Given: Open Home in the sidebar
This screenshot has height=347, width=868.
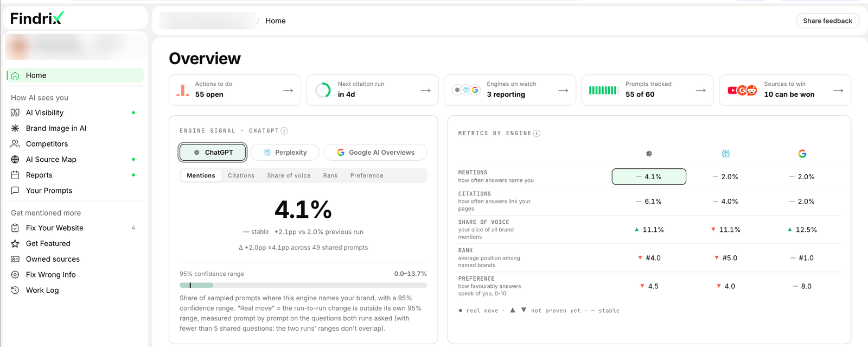Looking at the screenshot, I should (x=75, y=75).
